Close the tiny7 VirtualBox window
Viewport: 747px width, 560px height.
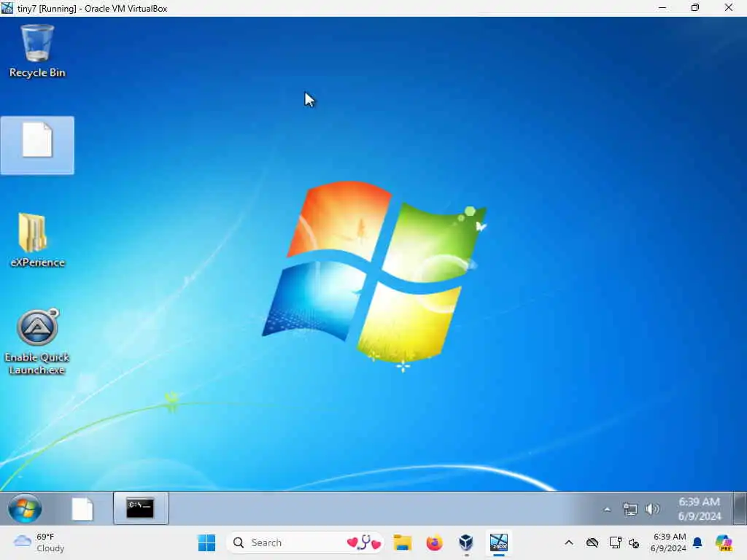pos(729,7)
